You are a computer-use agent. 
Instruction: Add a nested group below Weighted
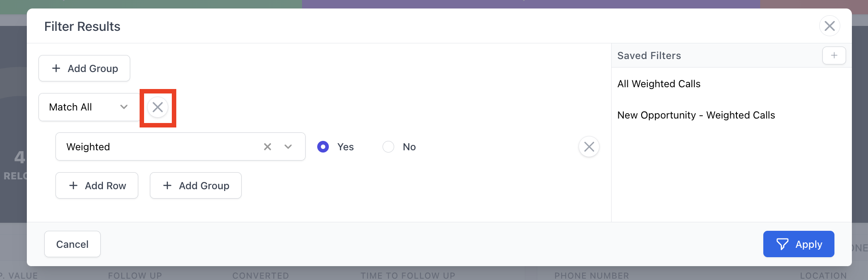point(196,186)
